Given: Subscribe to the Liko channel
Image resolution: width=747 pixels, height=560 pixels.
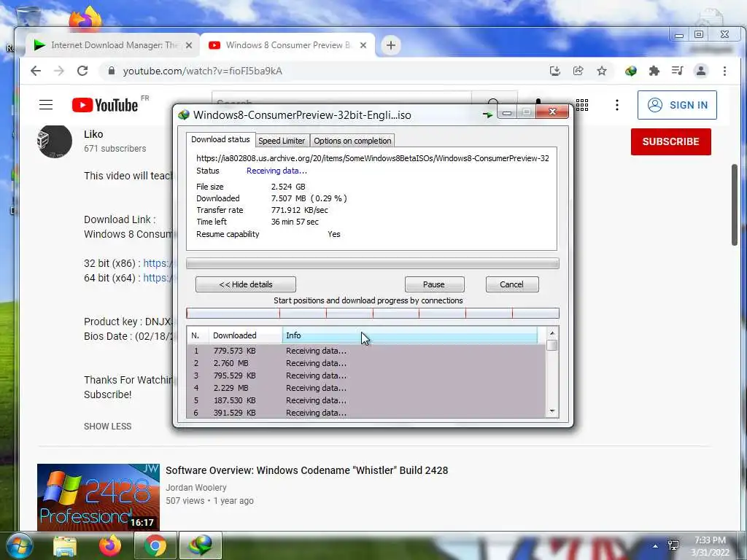Looking at the screenshot, I should click(x=671, y=142).
